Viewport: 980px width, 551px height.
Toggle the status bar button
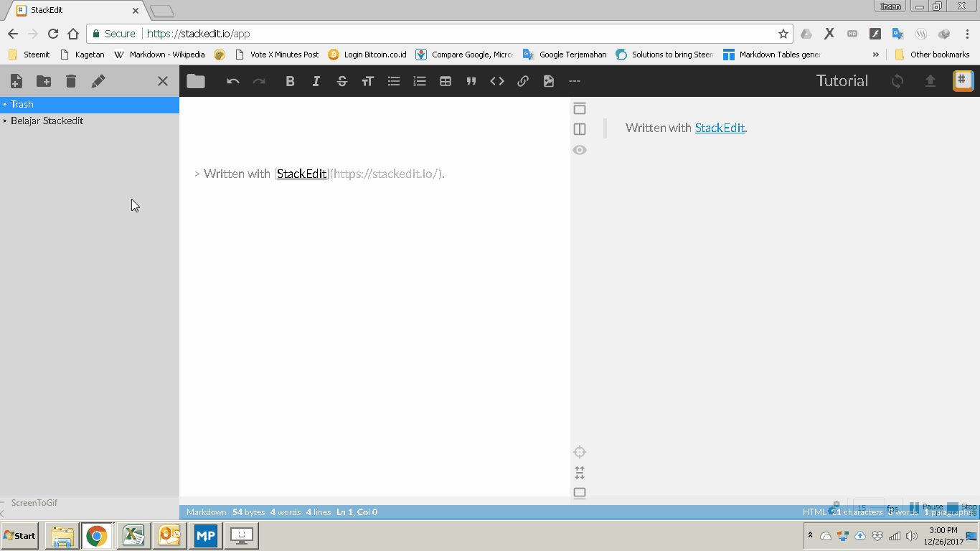coord(580,493)
